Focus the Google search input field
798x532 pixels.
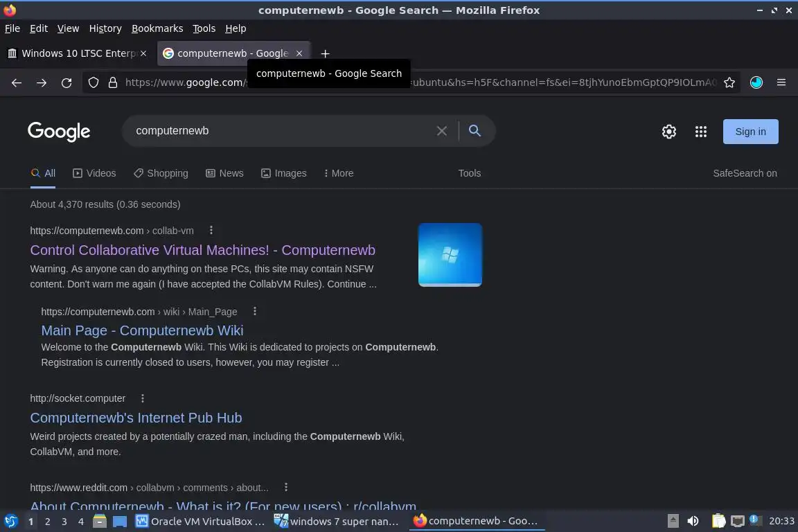tap(283, 131)
